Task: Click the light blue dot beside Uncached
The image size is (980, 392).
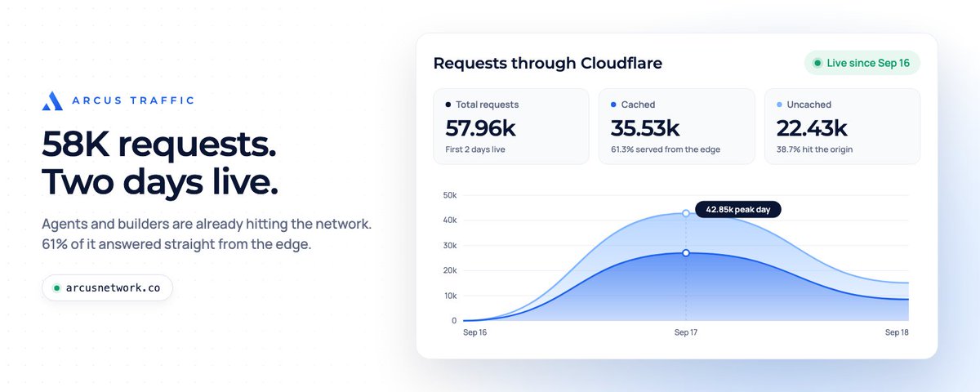Action: click(779, 105)
